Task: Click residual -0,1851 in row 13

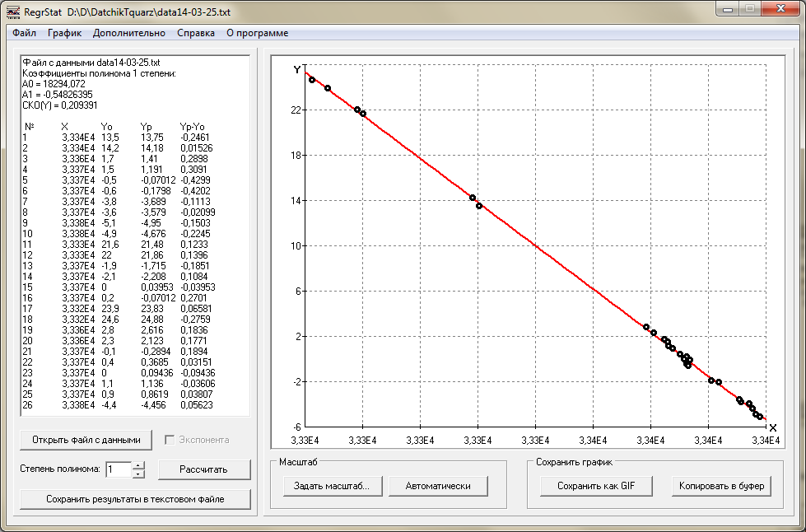Action: pyautogui.click(x=196, y=266)
